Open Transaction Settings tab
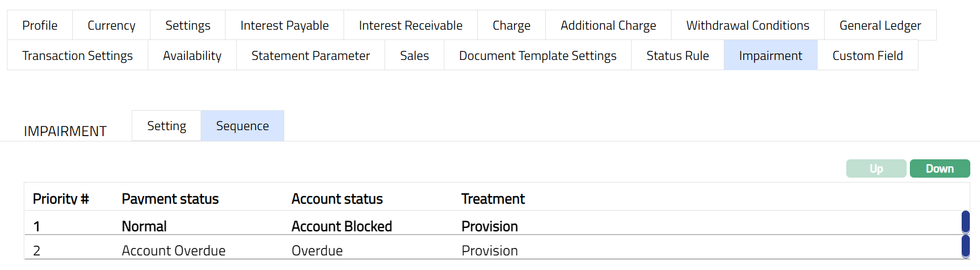This screenshot has height=270, width=980. click(x=77, y=56)
